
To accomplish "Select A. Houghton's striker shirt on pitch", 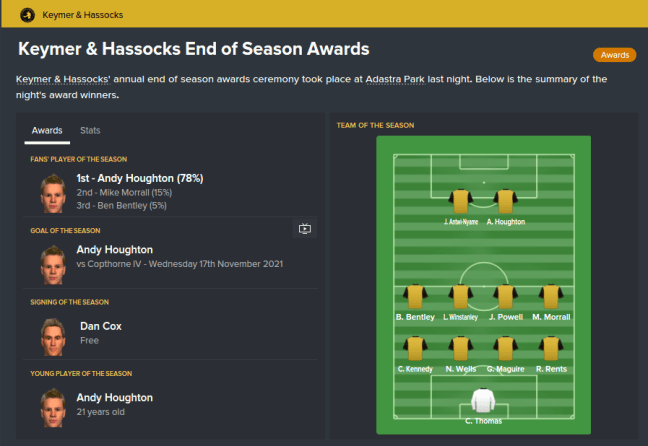I will 505,200.
